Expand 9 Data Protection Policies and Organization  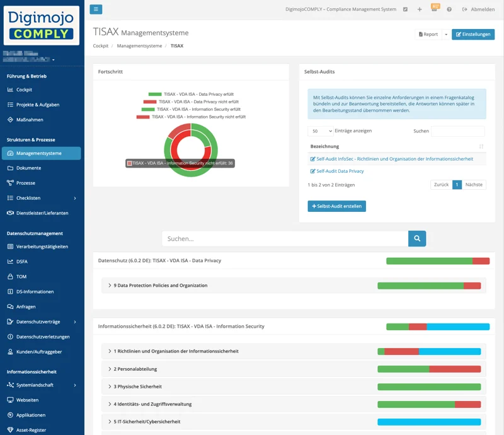(x=294, y=286)
